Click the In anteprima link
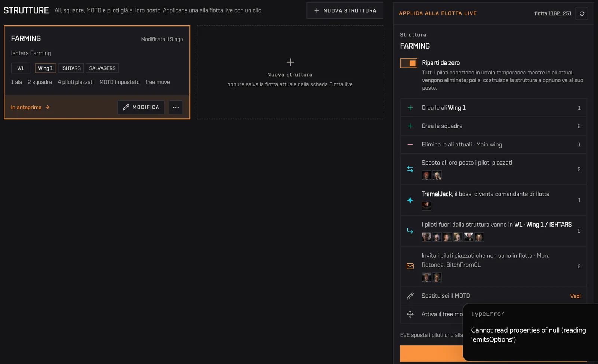Image resolution: width=598 pixels, height=364 pixels. point(30,108)
